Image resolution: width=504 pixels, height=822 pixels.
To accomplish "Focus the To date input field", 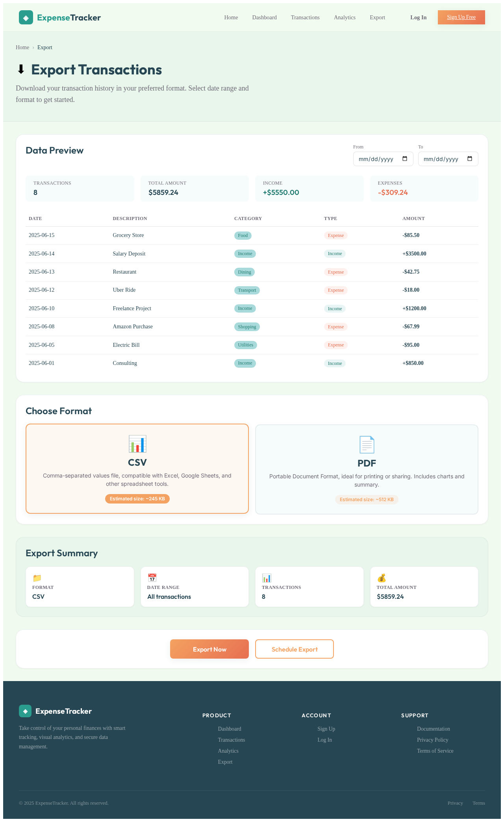I will coord(448,159).
